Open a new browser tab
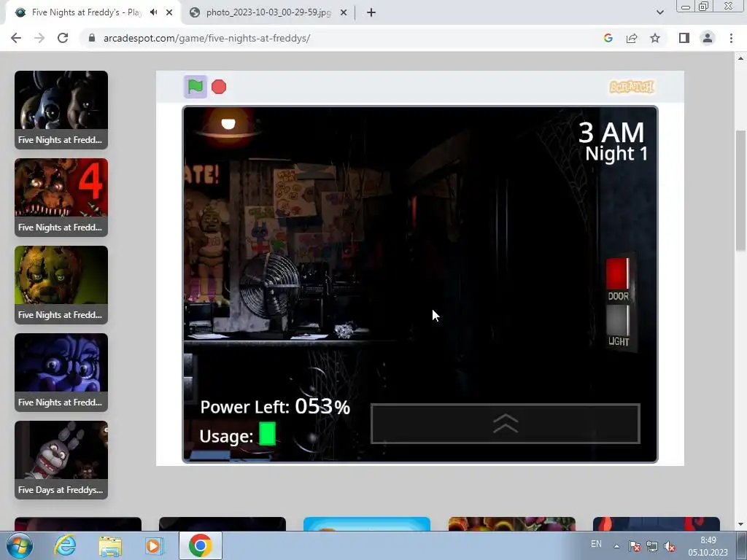The width and height of the screenshot is (747, 560). click(x=371, y=12)
